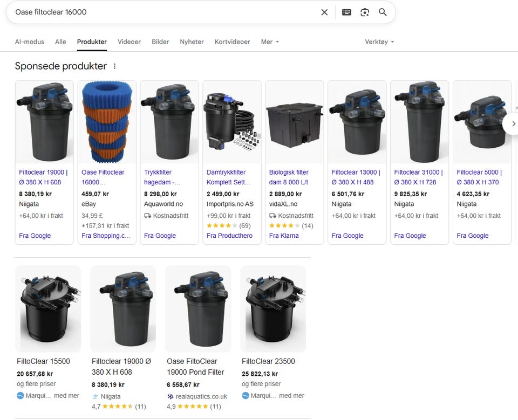Click the 4,7 star rating for Niigata result

(x=119, y=407)
